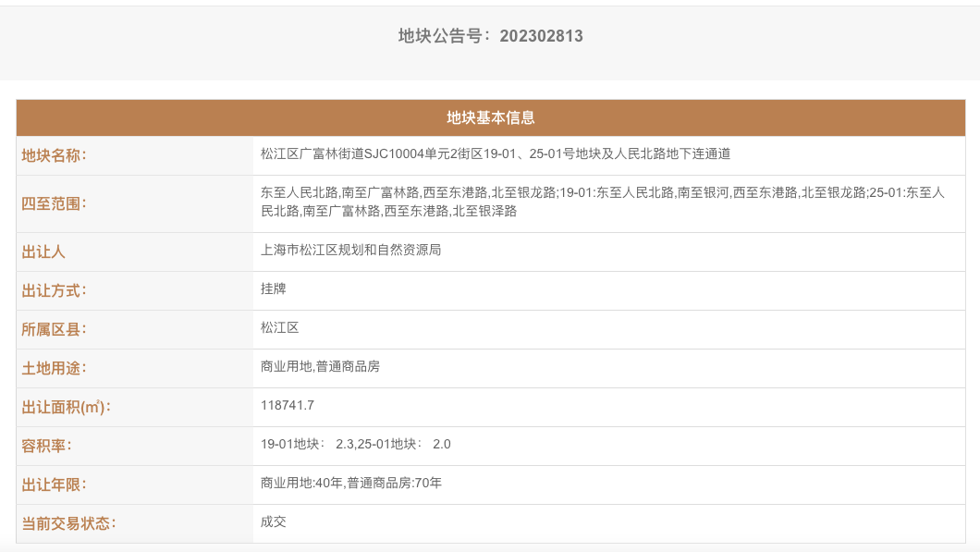The width and height of the screenshot is (980, 552).
Task: Click the 地块基本信息 table header
Action: click(x=490, y=117)
